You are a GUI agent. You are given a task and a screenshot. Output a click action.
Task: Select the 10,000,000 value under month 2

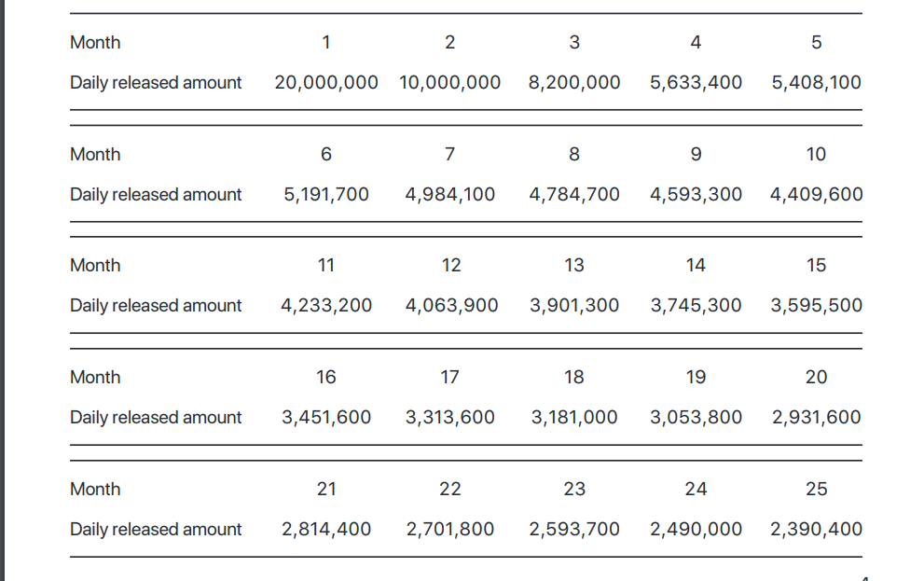(x=449, y=83)
